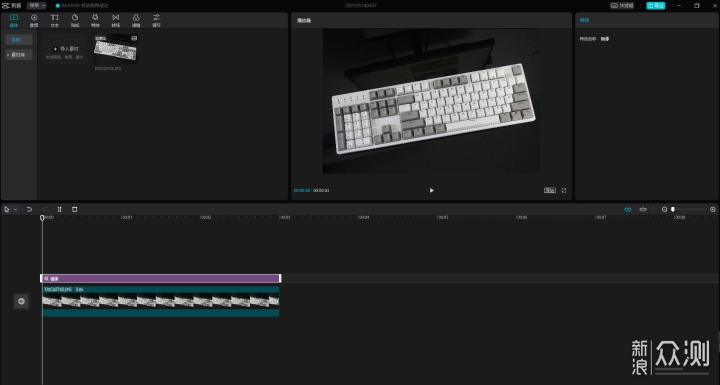Toggle the video track mute/visibility button
The width and height of the screenshot is (720, 385).
(21, 301)
